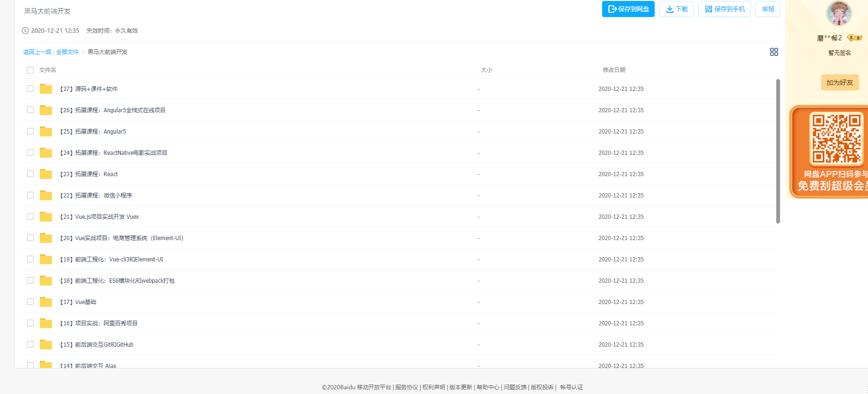This screenshot has height=394, width=868.
Task: Click folder icon of 【18】ES6模块化和webpack打包
Action: pyautogui.click(x=46, y=280)
